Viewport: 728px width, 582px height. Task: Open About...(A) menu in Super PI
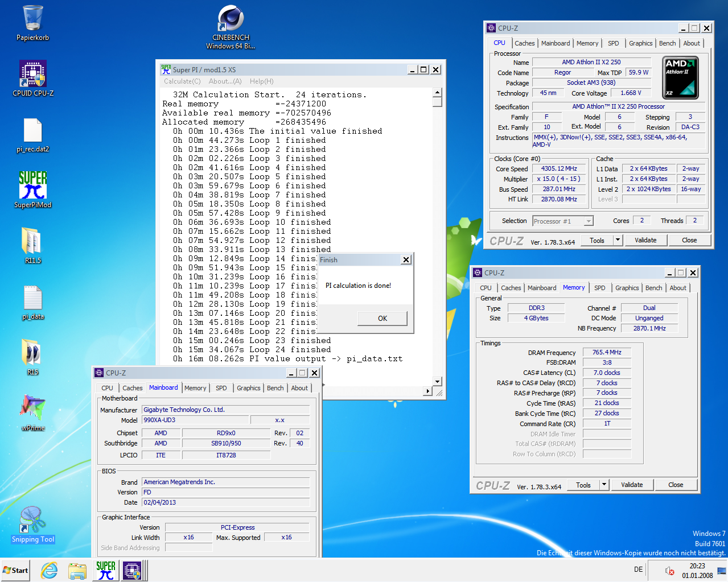click(225, 81)
